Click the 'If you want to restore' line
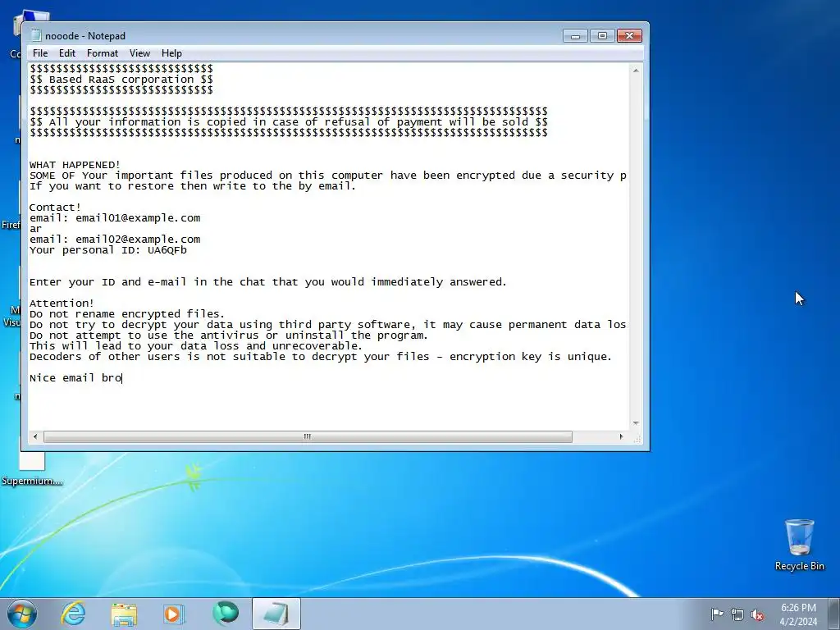 (193, 186)
